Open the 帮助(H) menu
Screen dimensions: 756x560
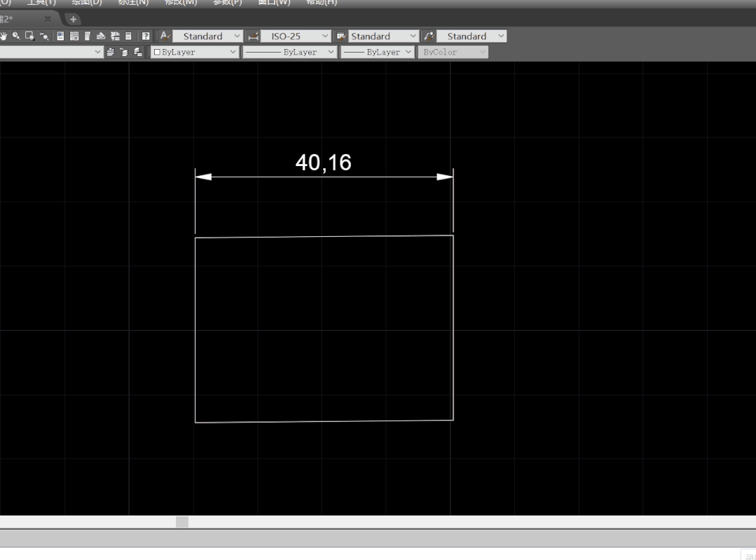[x=322, y=2]
